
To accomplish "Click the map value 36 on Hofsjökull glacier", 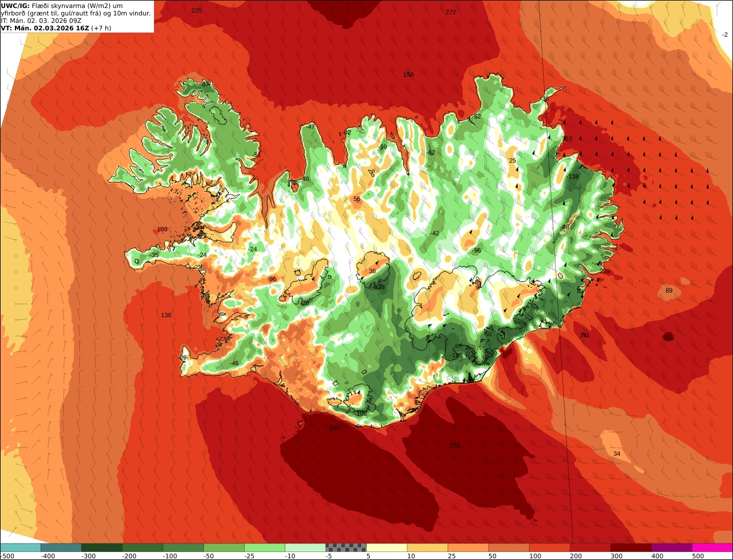I will (372, 271).
